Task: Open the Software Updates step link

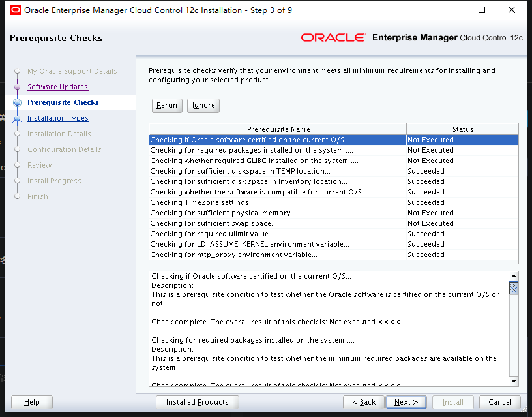Action: [57, 87]
